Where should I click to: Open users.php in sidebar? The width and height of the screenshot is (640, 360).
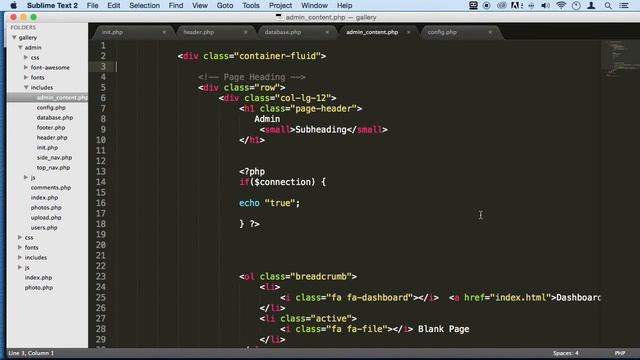coord(44,228)
